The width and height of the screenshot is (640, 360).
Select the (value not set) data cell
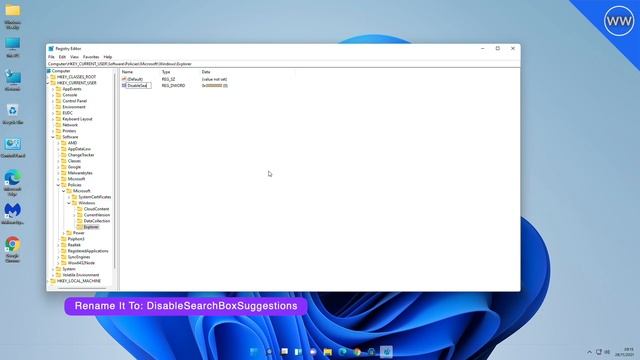(214, 79)
